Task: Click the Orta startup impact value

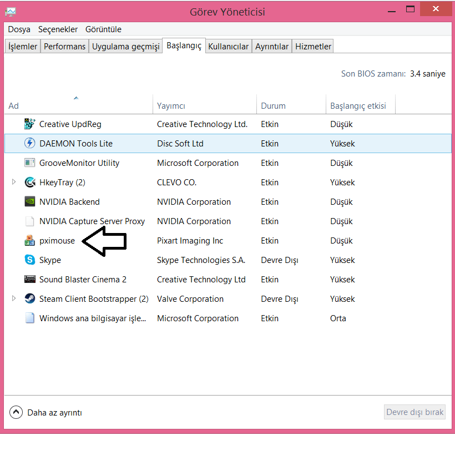Action: tap(338, 318)
